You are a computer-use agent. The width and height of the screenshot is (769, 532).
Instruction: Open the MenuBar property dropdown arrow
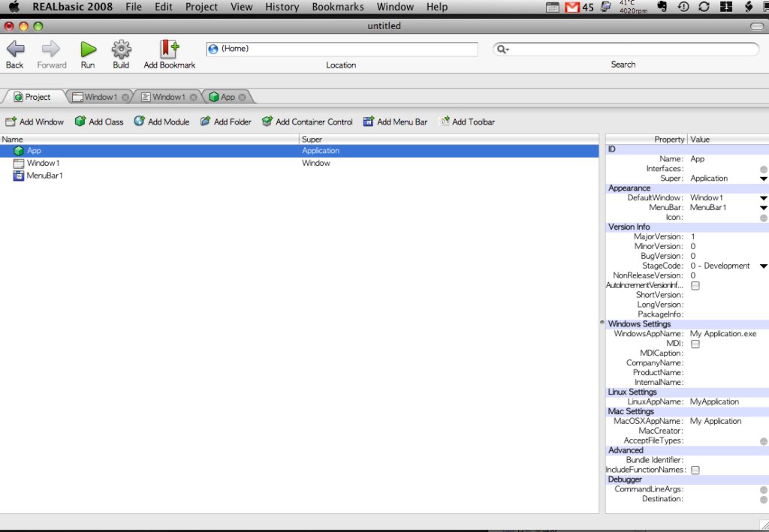(764, 208)
